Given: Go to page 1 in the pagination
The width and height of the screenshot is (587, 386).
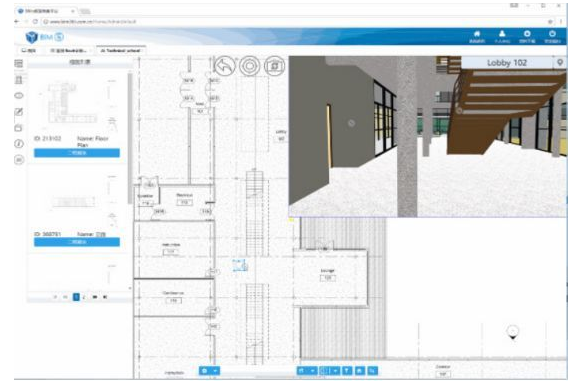Looking at the screenshot, I should 76,297.
